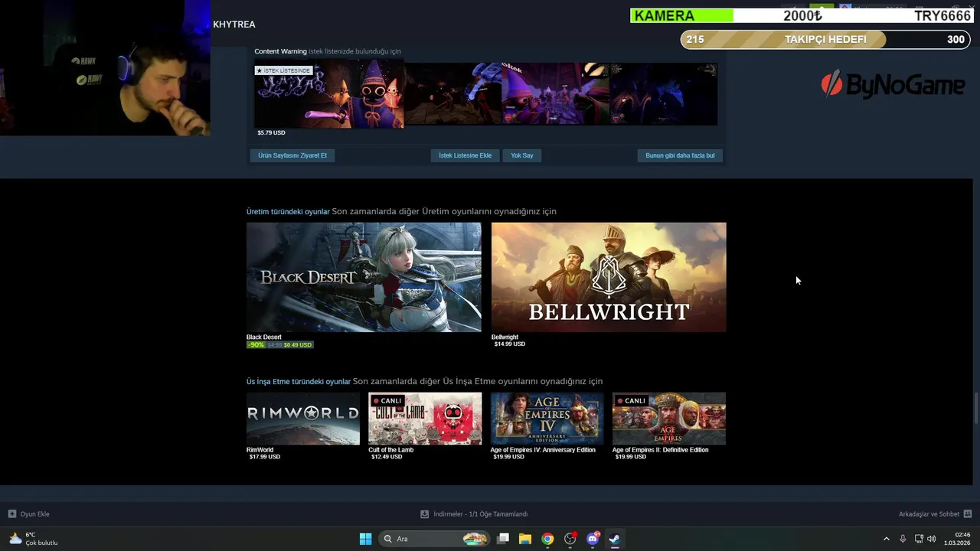
Task: Open the Content Warning title link
Action: click(x=280, y=51)
